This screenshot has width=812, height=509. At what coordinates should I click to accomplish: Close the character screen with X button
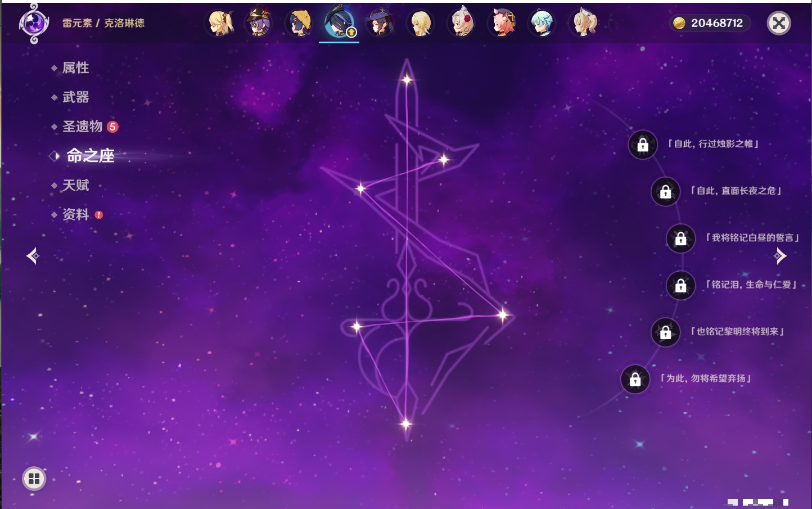click(x=779, y=23)
